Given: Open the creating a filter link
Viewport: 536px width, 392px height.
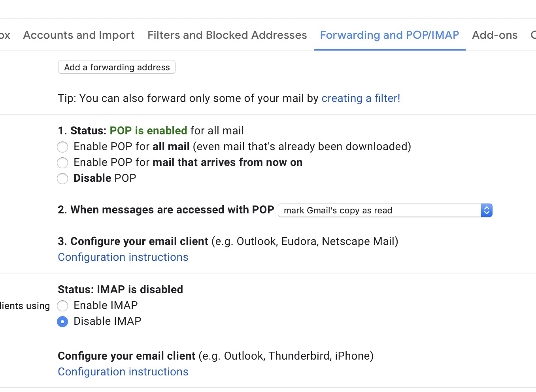Looking at the screenshot, I should pyautogui.click(x=360, y=98).
